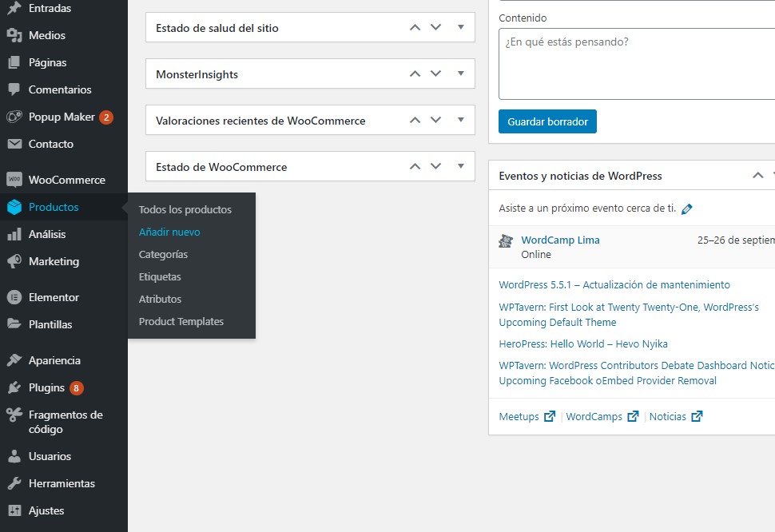Move Estado de salud del sitio panel down
Screen dimensions: 775x532
click(x=435, y=28)
